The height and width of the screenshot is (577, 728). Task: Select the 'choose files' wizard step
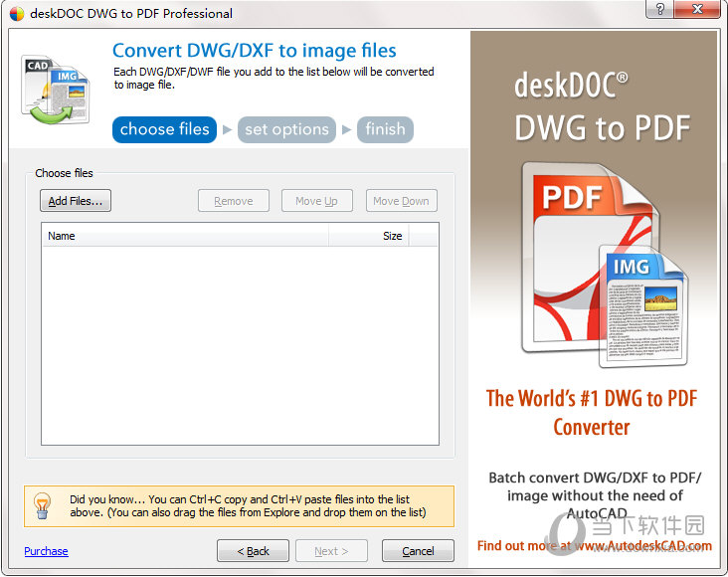(164, 129)
